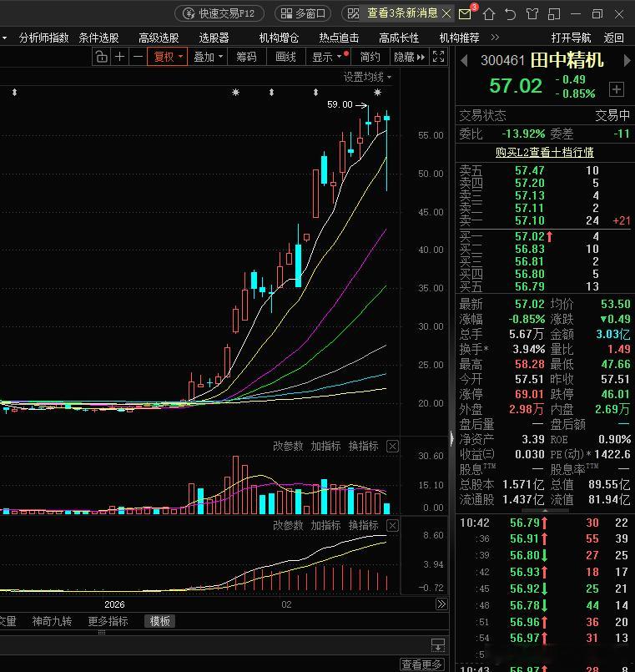The width and height of the screenshot is (635, 672).
Task: Collapse side panel via splitter arrow handle
Action: point(452,438)
